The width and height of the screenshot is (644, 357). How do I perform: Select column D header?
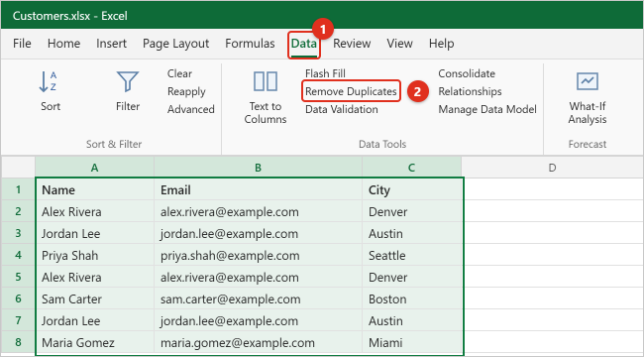(x=552, y=168)
